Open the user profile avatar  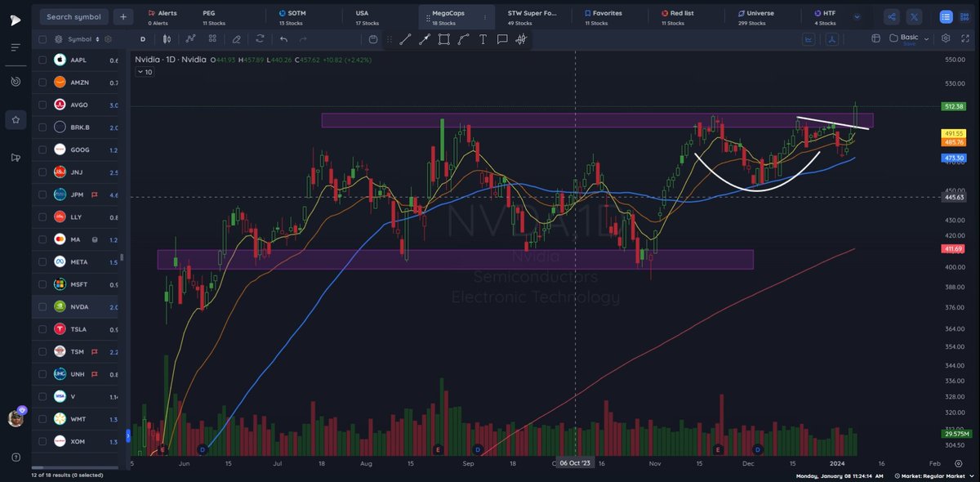point(16,418)
